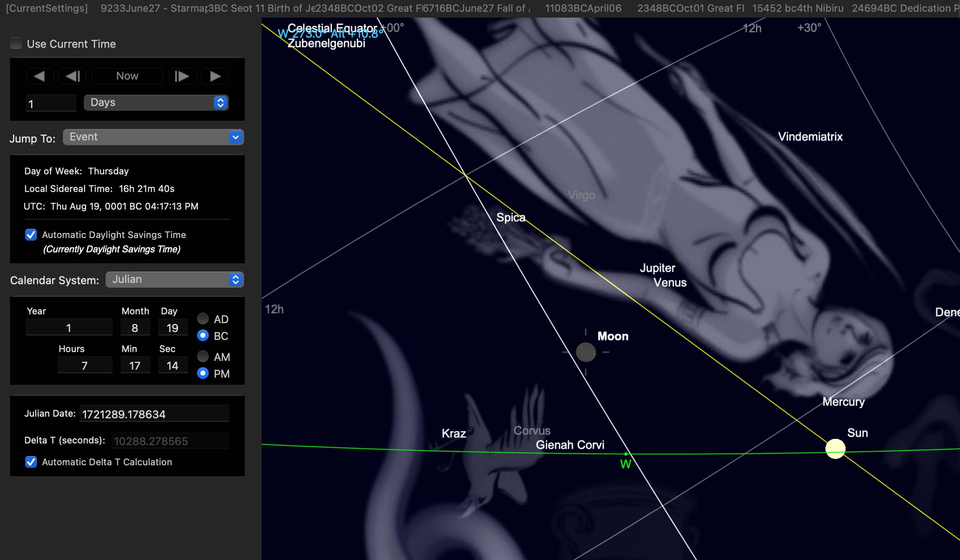Select the [CurrentSettings] tab

pos(47,8)
